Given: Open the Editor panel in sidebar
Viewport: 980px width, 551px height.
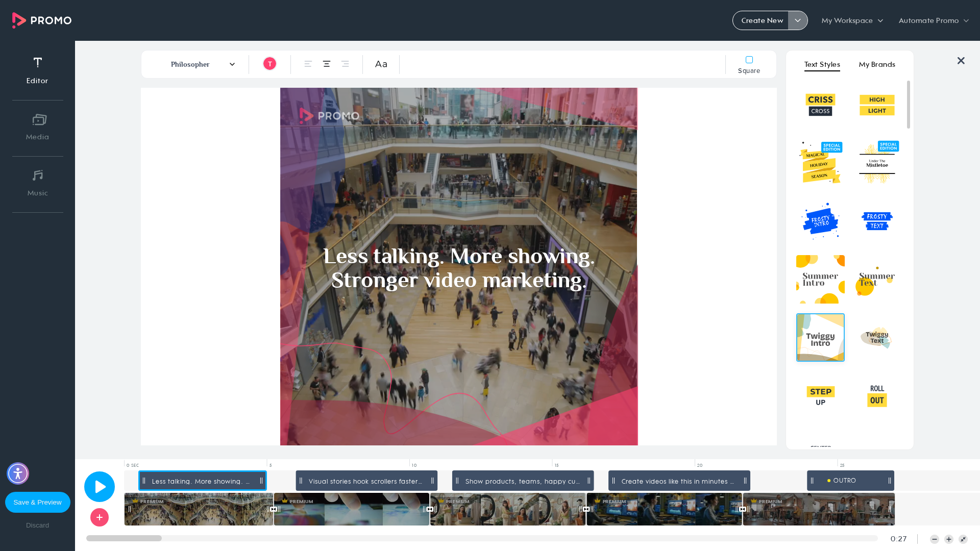Looking at the screenshot, I should click(37, 70).
